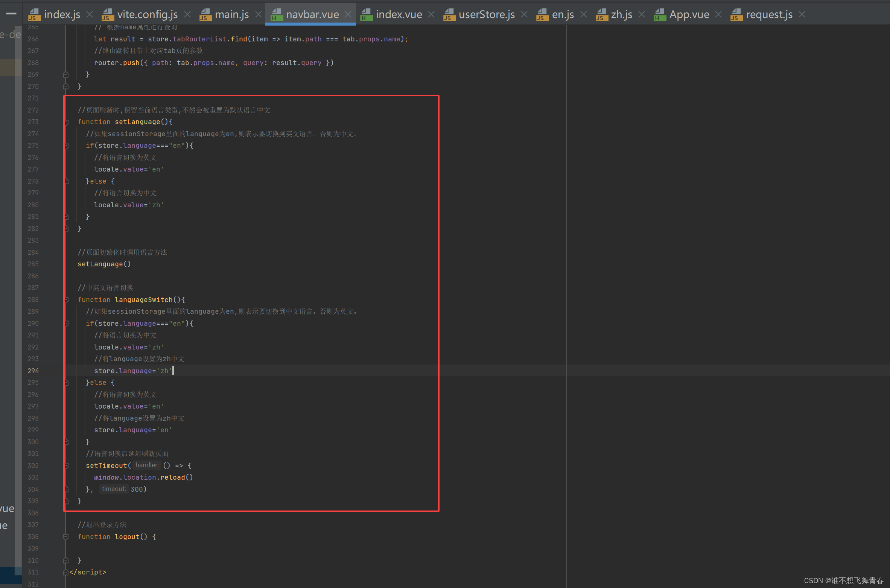Close the userStore.js tab
Screen dimensions: 890x588
click(x=524, y=14)
